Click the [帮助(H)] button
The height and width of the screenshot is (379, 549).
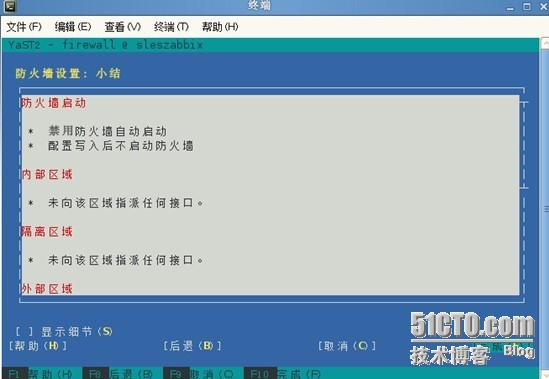38,346
